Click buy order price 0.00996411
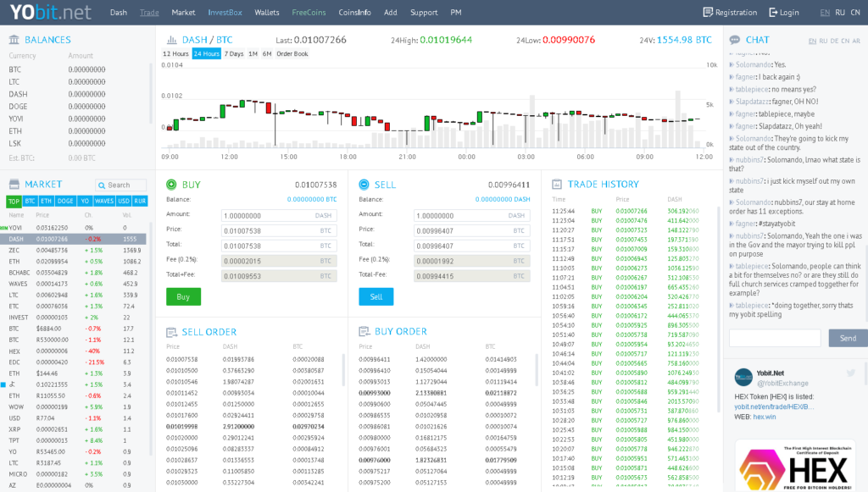 click(x=374, y=359)
